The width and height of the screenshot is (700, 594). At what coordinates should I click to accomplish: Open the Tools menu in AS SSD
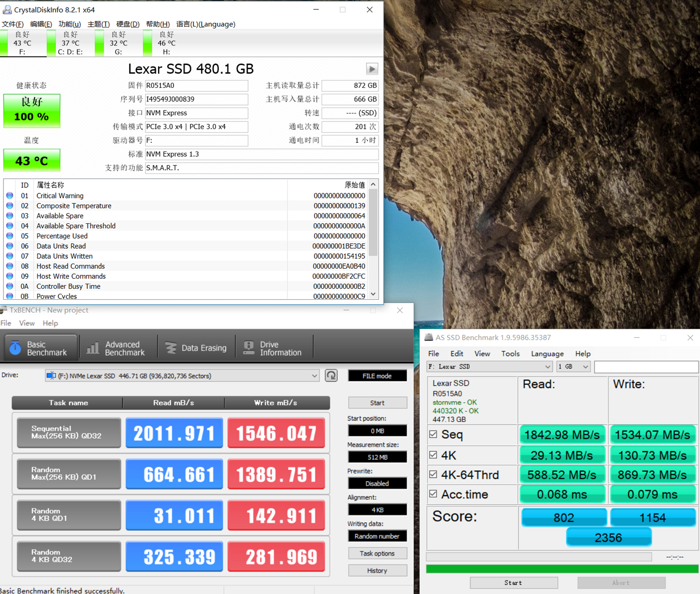click(510, 354)
